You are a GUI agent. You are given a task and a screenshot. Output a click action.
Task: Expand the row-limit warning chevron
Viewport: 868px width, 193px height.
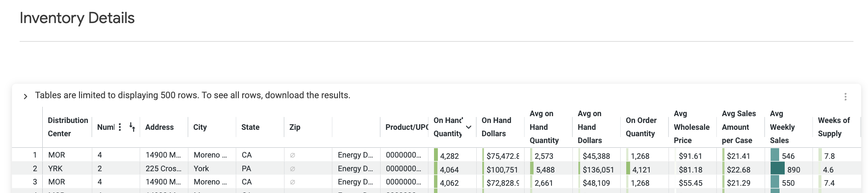(25, 96)
